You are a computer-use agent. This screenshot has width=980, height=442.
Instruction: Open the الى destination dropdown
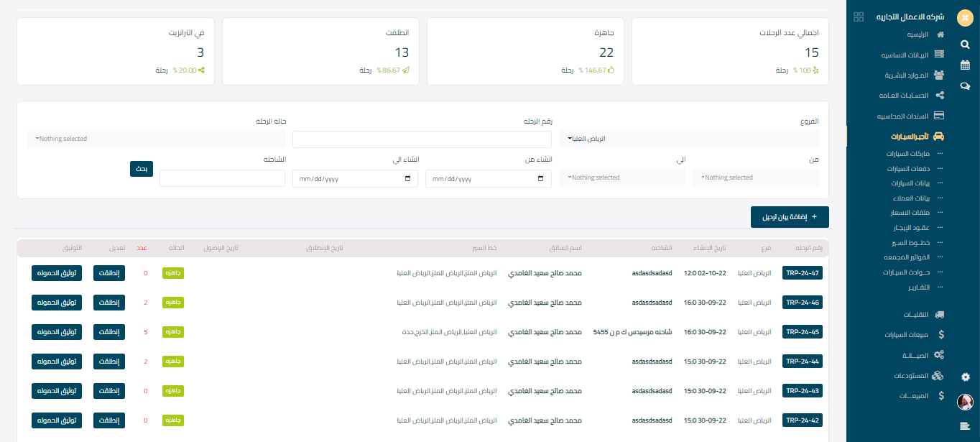point(622,178)
